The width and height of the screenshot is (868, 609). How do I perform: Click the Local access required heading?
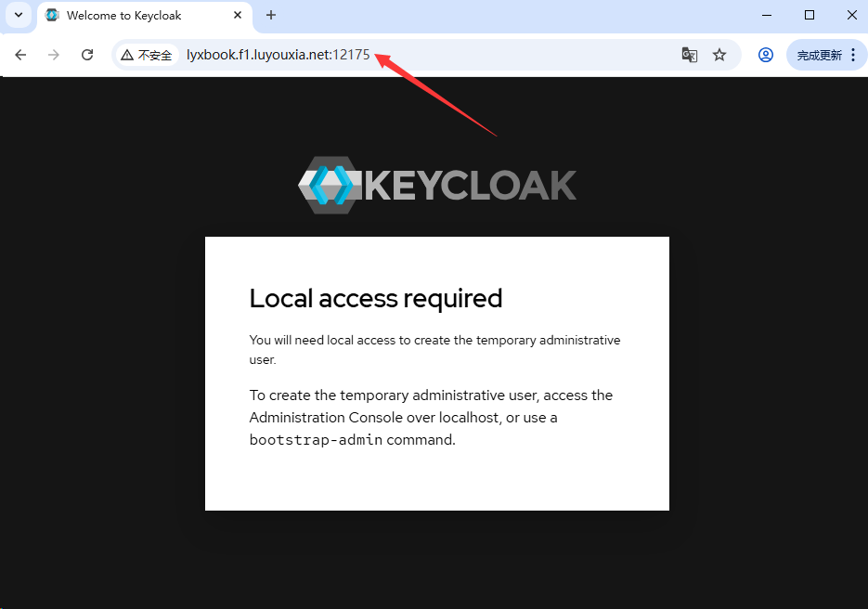coord(375,298)
